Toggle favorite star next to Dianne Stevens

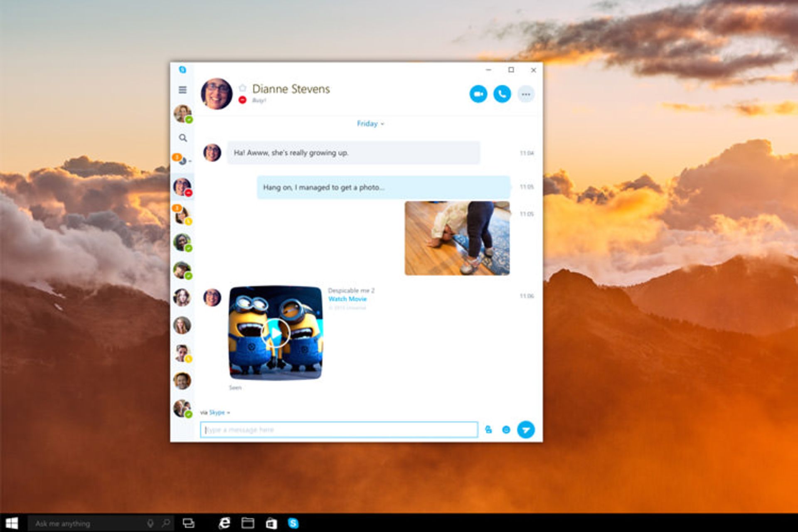click(x=243, y=88)
